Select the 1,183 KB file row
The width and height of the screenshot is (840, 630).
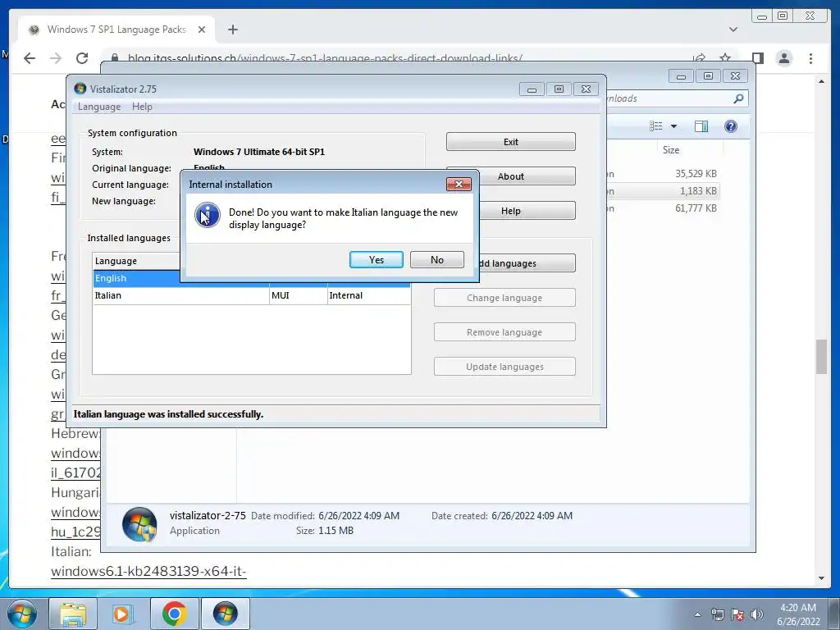click(662, 190)
